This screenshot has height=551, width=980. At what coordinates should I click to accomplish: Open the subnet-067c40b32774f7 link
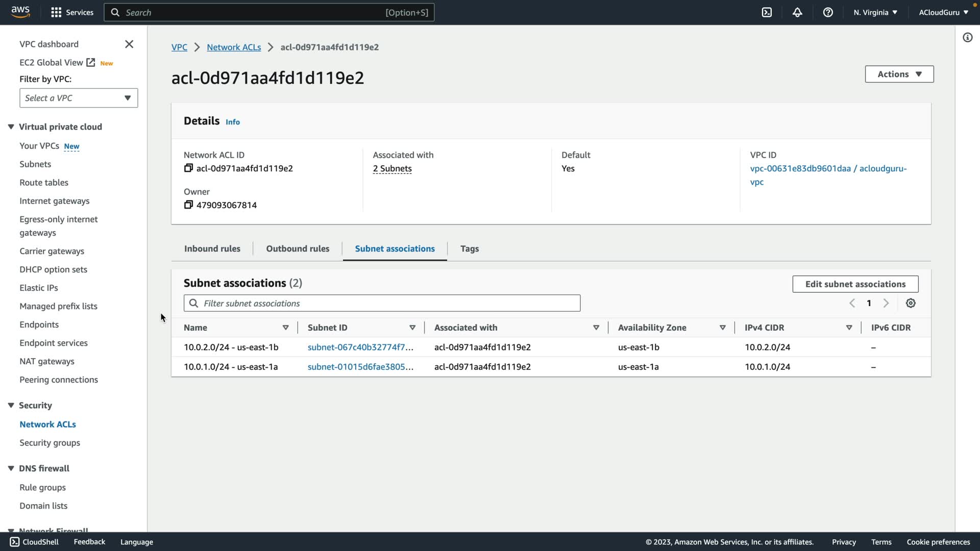coord(360,347)
